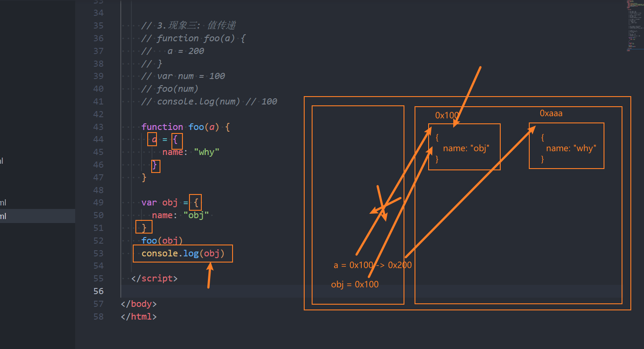
Task: Click the function name "foo" on line 43
Action: [x=196, y=127]
